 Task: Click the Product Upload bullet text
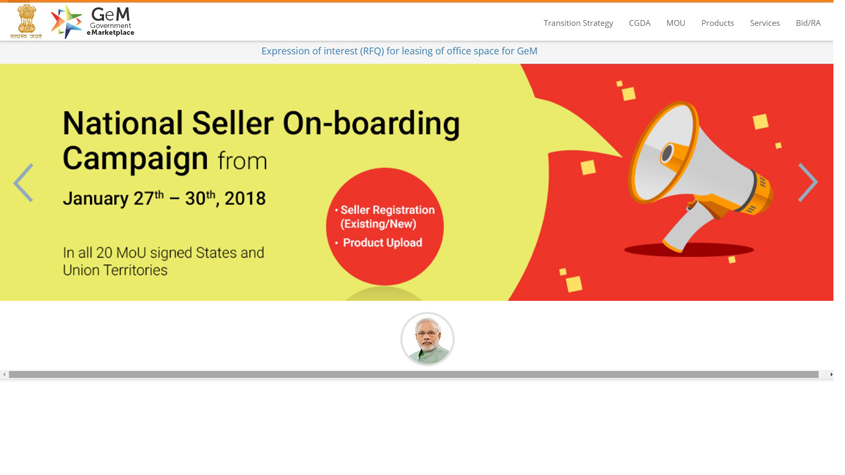tap(382, 243)
